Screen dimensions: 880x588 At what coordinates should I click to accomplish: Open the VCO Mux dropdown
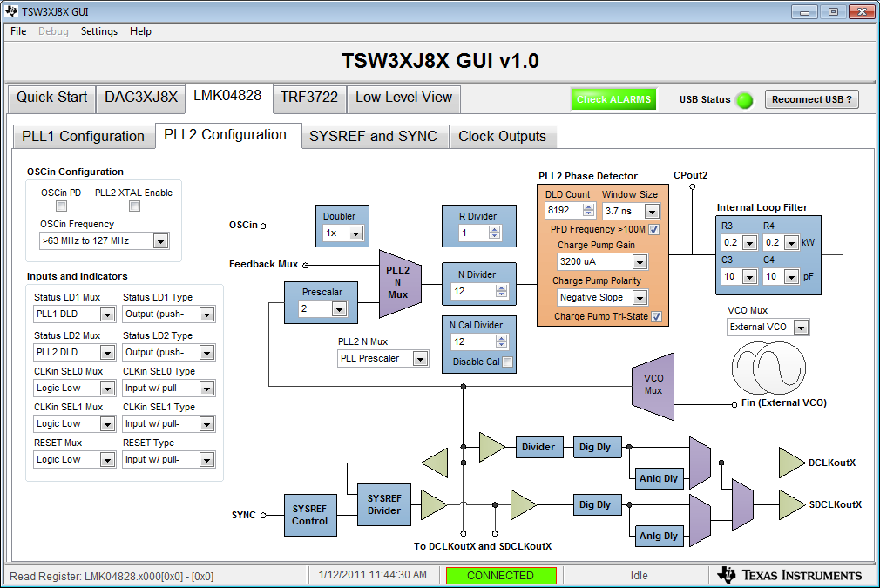coord(802,328)
